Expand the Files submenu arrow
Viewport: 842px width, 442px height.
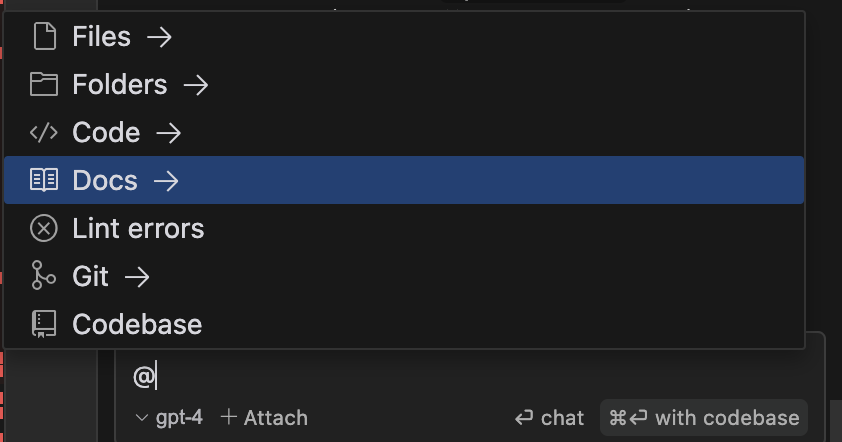click(159, 37)
